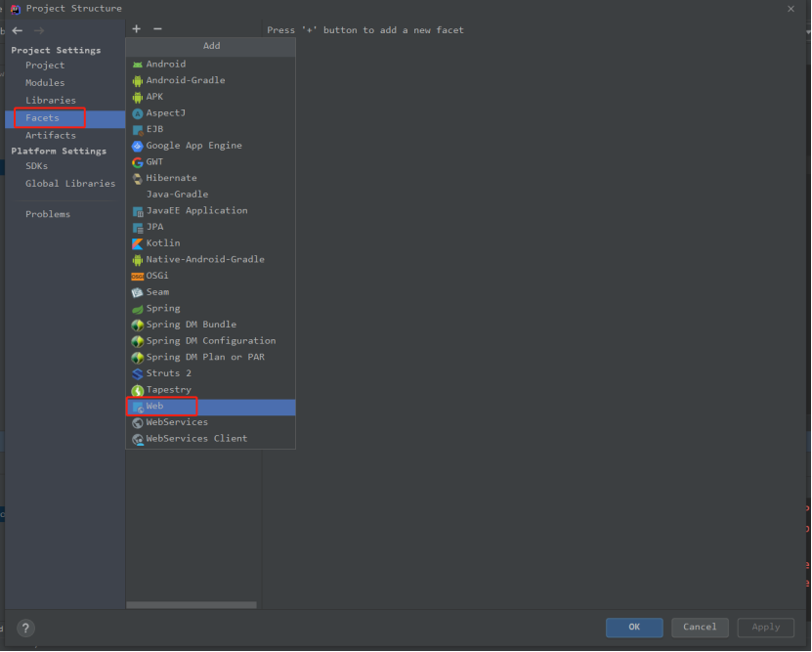Choose JavaEE Application menu entry
This screenshot has width=812, height=652.
[x=210, y=211]
